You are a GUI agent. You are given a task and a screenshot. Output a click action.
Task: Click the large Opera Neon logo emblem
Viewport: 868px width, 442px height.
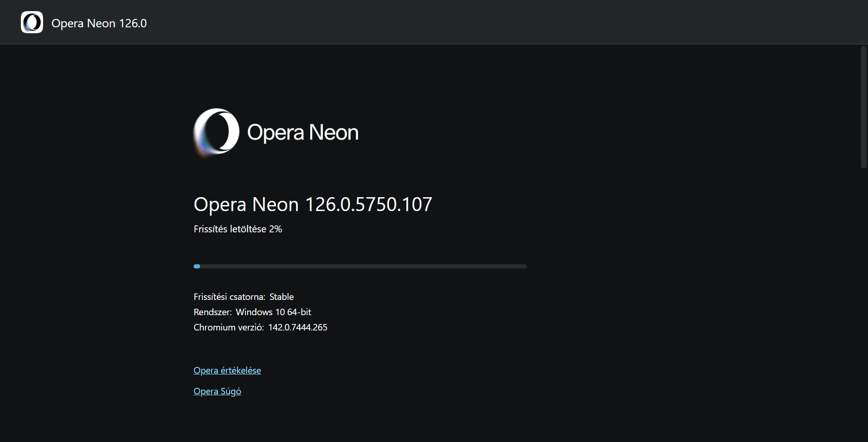coord(216,132)
